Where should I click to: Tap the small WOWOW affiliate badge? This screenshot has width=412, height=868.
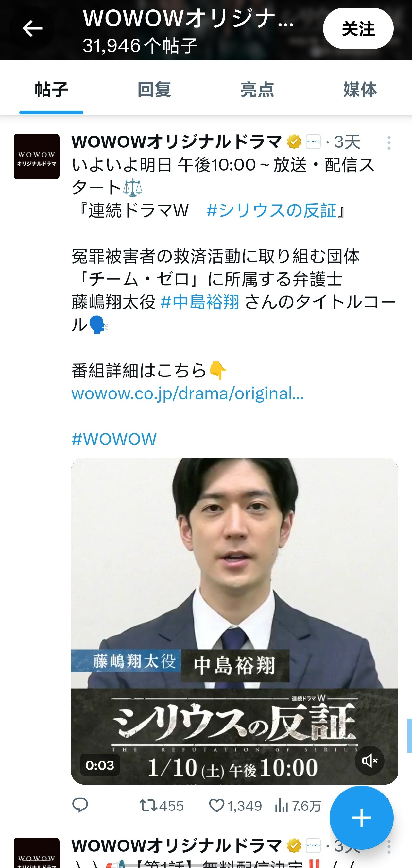[x=313, y=142]
